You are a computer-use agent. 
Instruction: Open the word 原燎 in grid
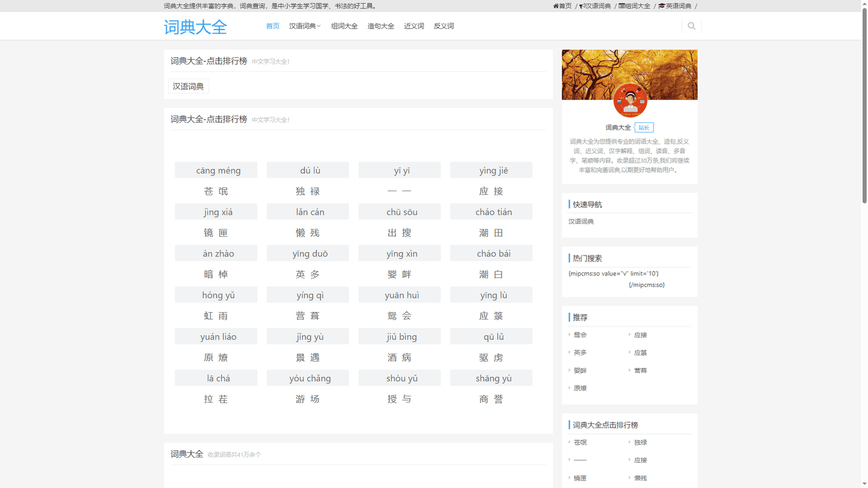pyautogui.click(x=216, y=357)
